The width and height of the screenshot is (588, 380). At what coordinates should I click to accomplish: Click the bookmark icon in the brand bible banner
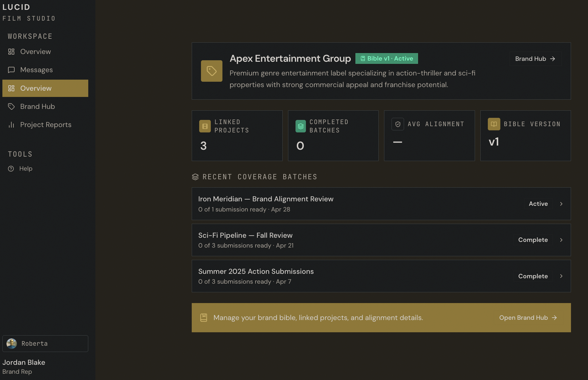point(204,318)
